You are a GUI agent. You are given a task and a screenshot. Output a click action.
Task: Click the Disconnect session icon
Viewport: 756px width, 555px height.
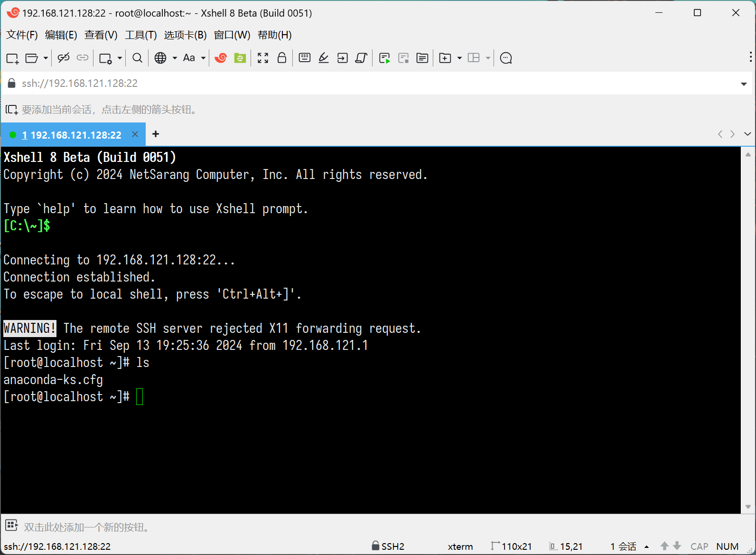tap(64, 58)
